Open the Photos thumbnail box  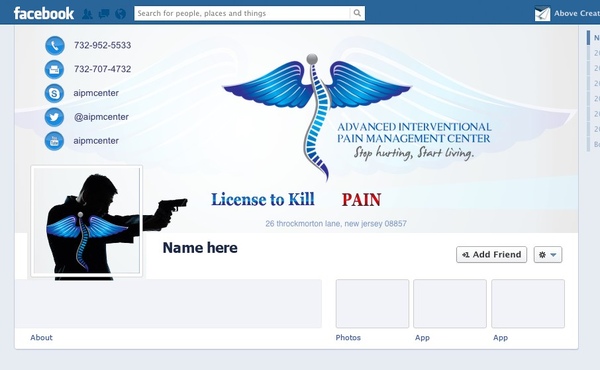tap(372, 303)
